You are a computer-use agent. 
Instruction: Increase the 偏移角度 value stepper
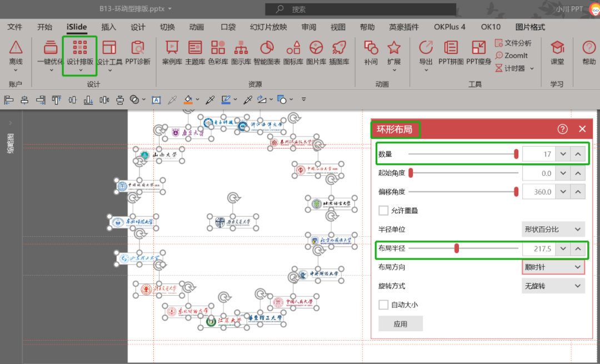pos(578,191)
